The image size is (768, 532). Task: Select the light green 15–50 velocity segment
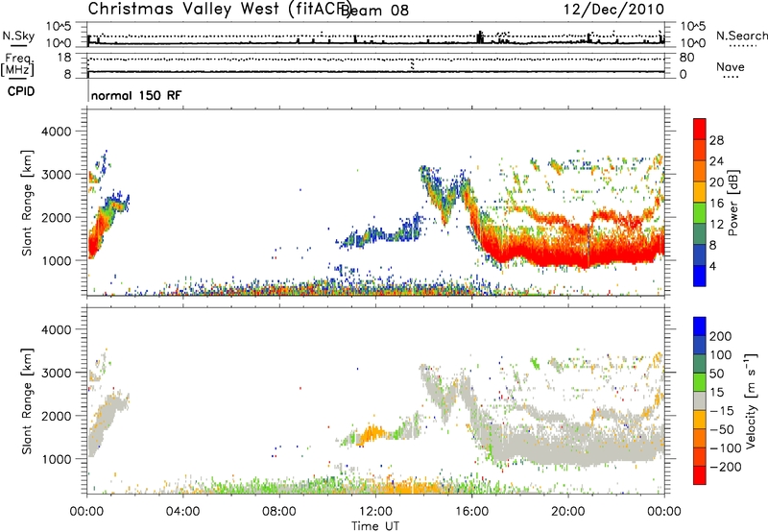[x=700, y=382]
